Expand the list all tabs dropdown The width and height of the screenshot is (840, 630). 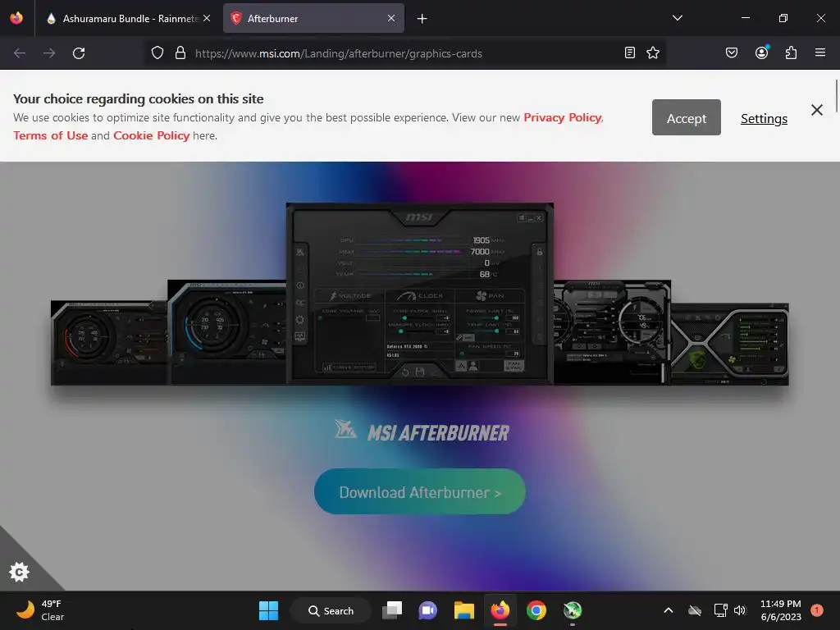coord(677,18)
